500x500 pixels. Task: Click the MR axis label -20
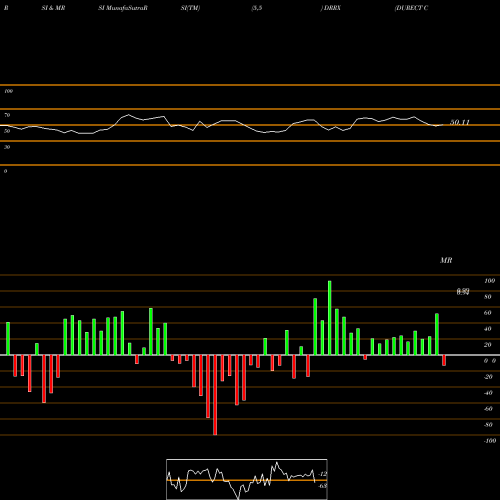[x=488, y=377]
